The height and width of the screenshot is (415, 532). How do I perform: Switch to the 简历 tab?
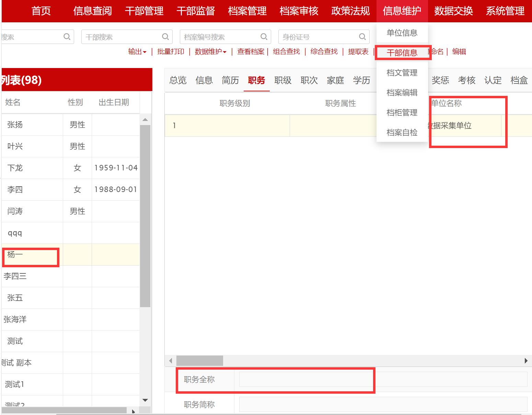click(230, 80)
